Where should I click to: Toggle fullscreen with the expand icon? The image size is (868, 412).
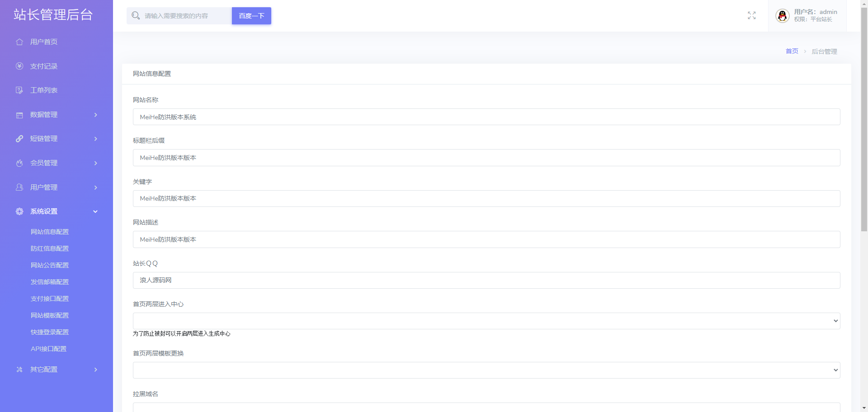[752, 16]
